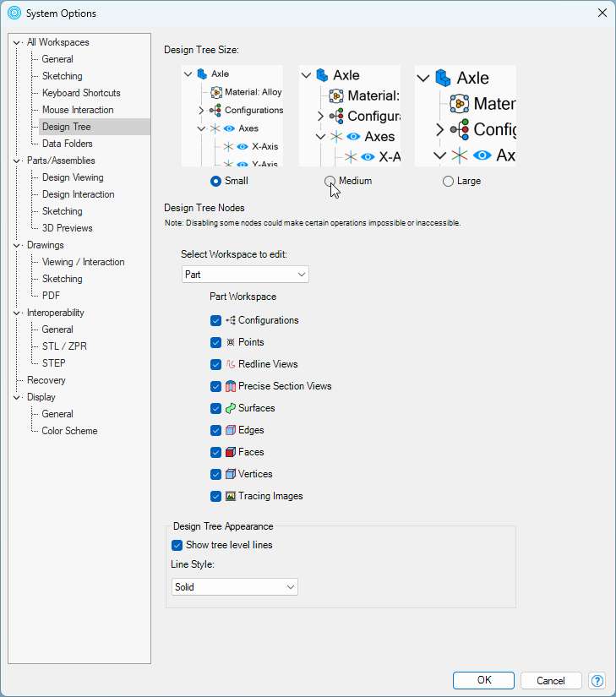Collapse the All Workspaces tree group
The width and height of the screenshot is (616, 697).
17,43
